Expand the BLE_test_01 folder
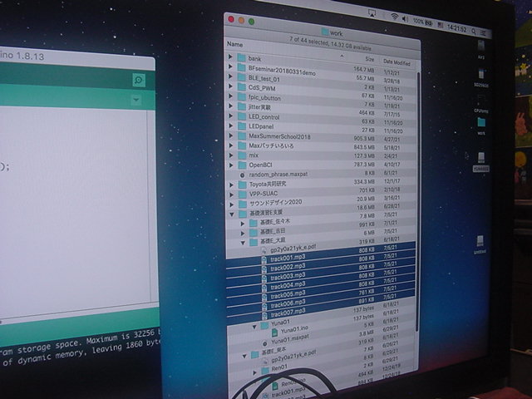Image resolution: width=532 pixels, height=399 pixels. [230, 76]
